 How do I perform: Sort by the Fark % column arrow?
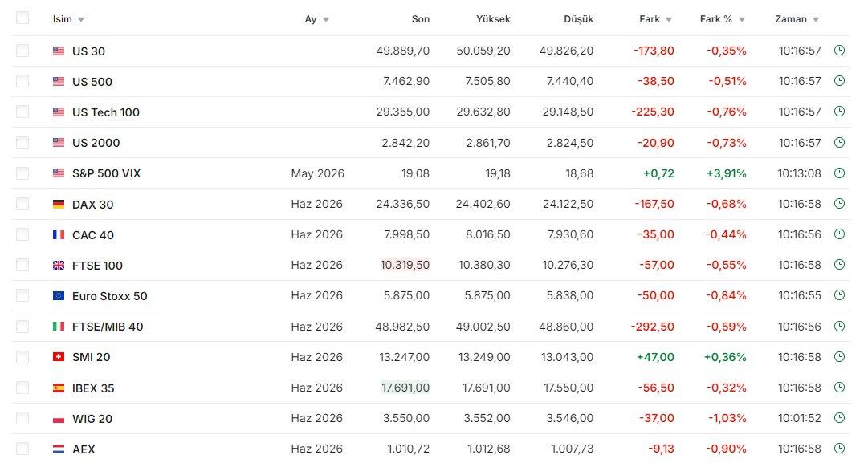[x=742, y=19]
